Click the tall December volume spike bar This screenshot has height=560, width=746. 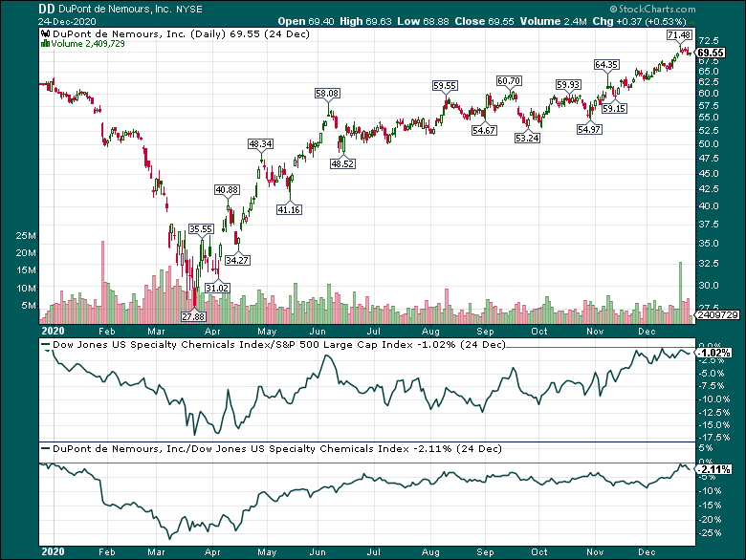coord(680,292)
